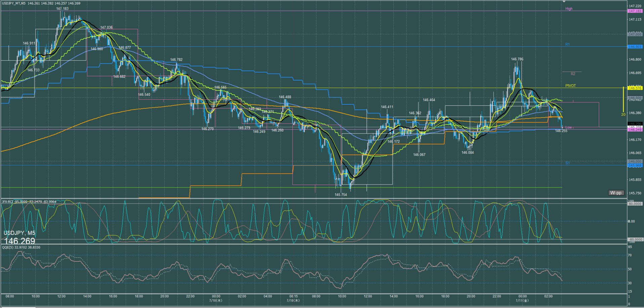Click the 80.0000 level tag in RCI panel

pos(635,204)
